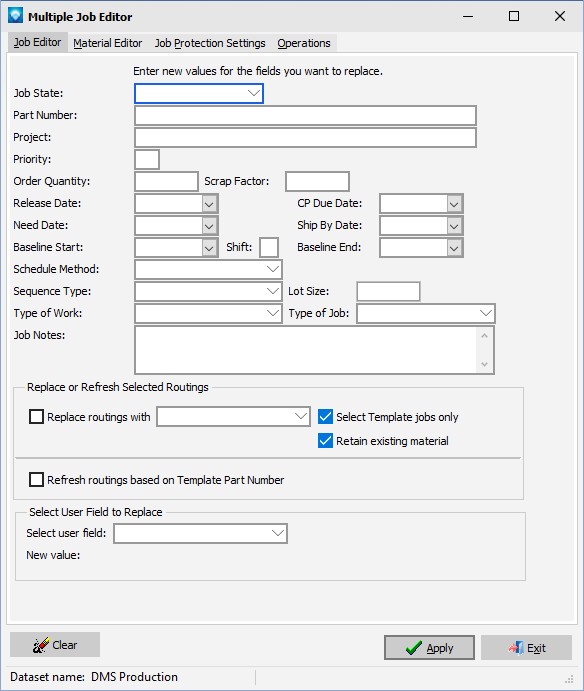Switch to the Material Editor tab
The width and height of the screenshot is (584, 691).
108,43
